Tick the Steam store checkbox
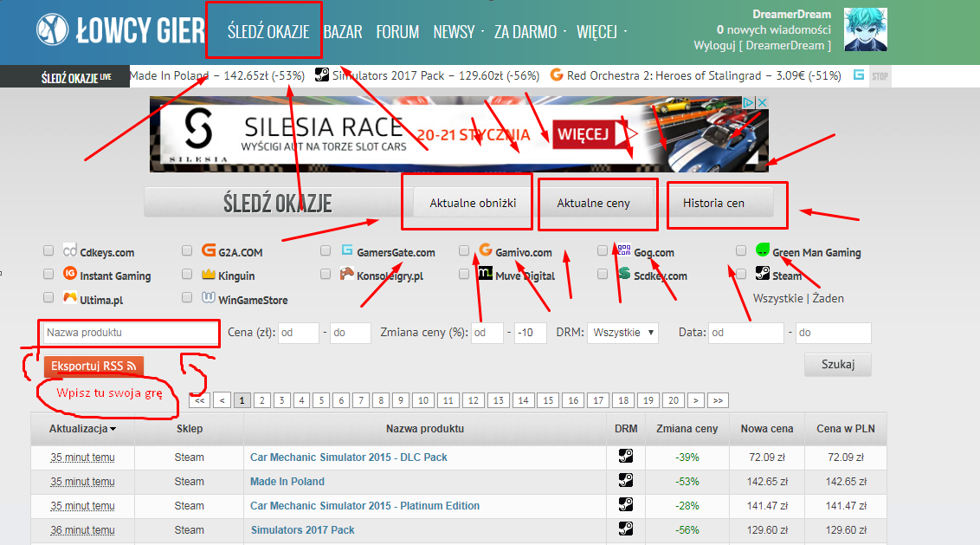The height and width of the screenshot is (545, 980). point(740,274)
